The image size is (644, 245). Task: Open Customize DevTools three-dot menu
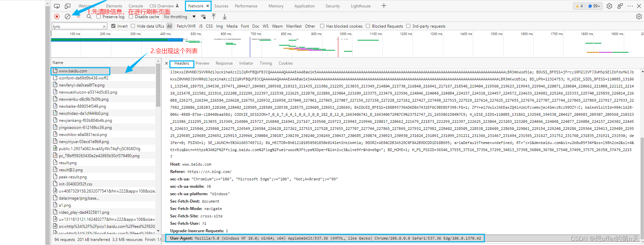point(630,6)
